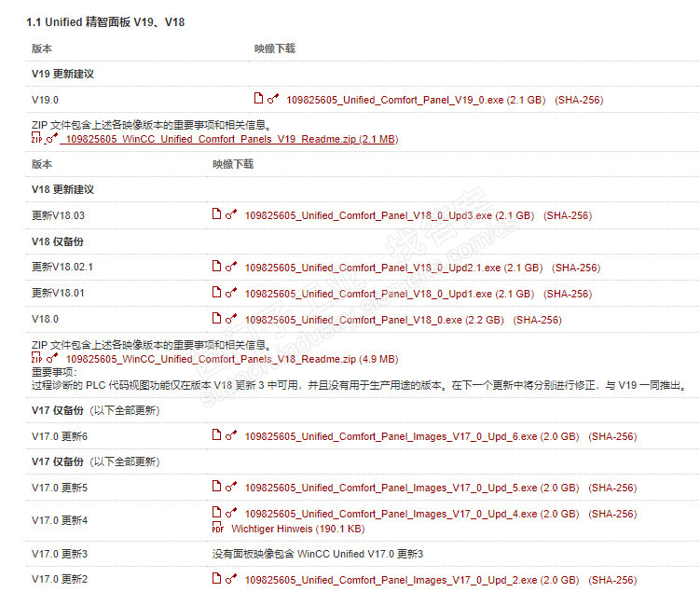Open SHA-256 link for V19.0 image
Viewport: 700px width, 592px height.
pyautogui.click(x=579, y=100)
